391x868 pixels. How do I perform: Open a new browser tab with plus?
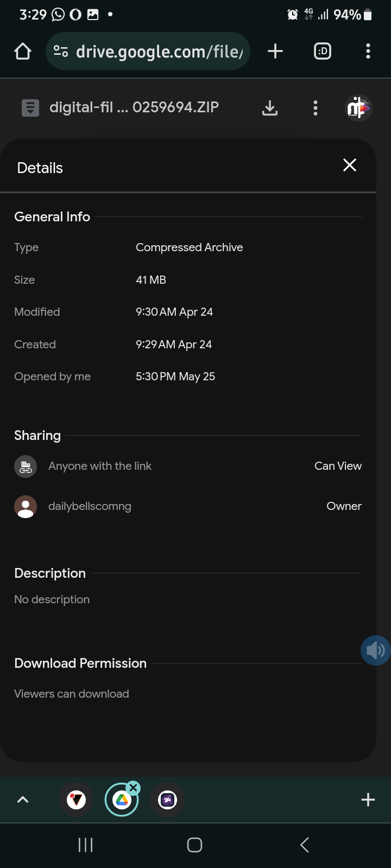pos(275,52)
